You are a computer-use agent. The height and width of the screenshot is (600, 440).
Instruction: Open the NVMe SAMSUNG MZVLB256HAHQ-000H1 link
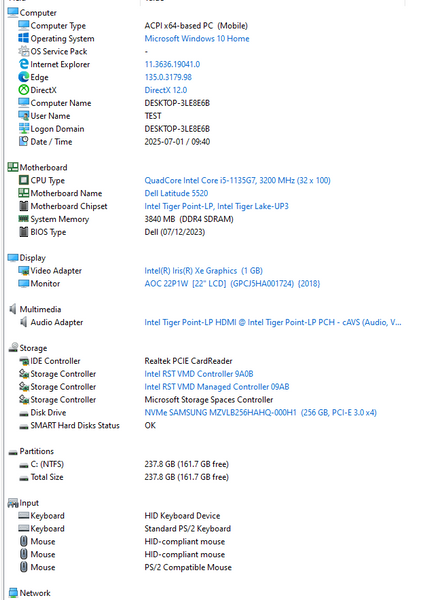coord(260,412)
